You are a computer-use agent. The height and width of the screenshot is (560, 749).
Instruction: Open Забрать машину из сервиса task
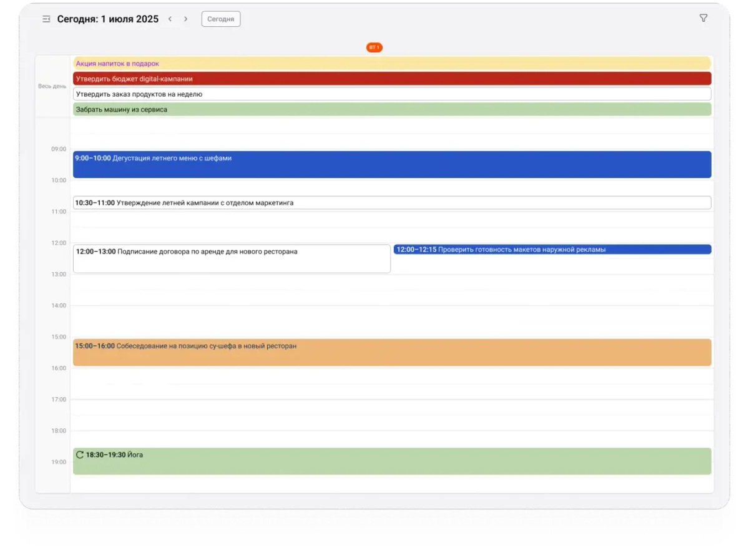click(x=392, y=109)
